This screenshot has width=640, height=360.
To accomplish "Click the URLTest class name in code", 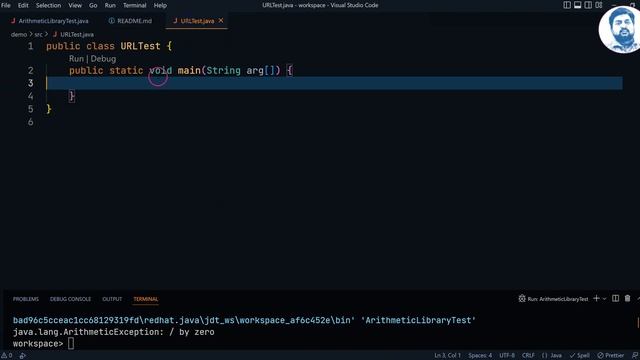I will coord(140,46).
